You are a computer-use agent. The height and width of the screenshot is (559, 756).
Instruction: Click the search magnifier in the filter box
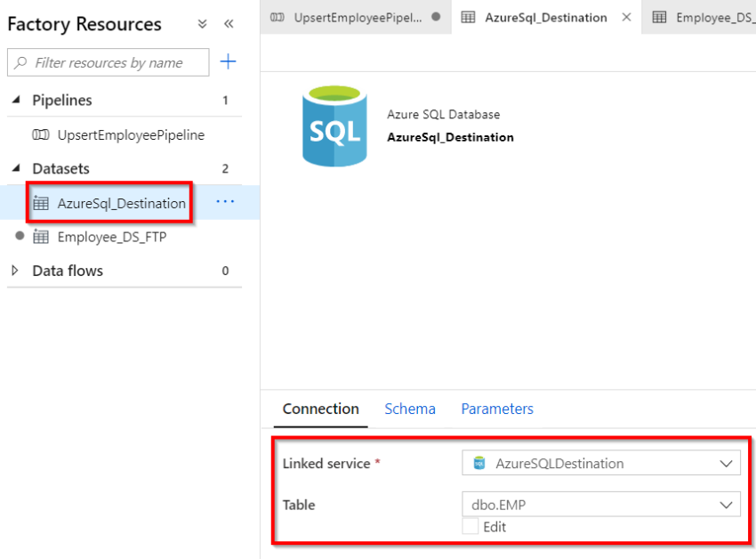point(20,62)
